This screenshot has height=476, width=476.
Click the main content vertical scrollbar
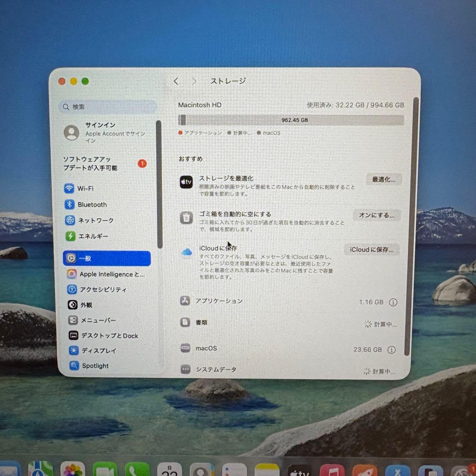tap(412, 226)
